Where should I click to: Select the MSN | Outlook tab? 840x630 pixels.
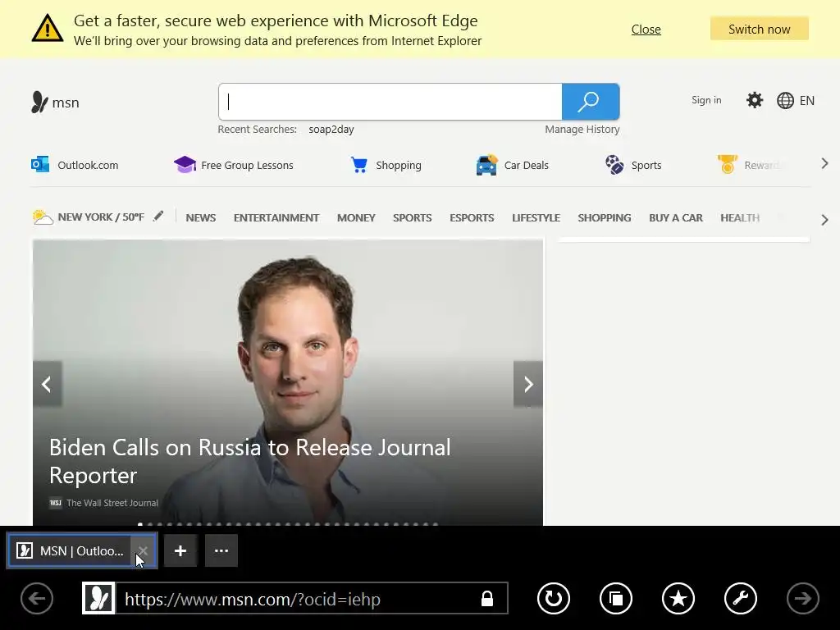(70, 550)
